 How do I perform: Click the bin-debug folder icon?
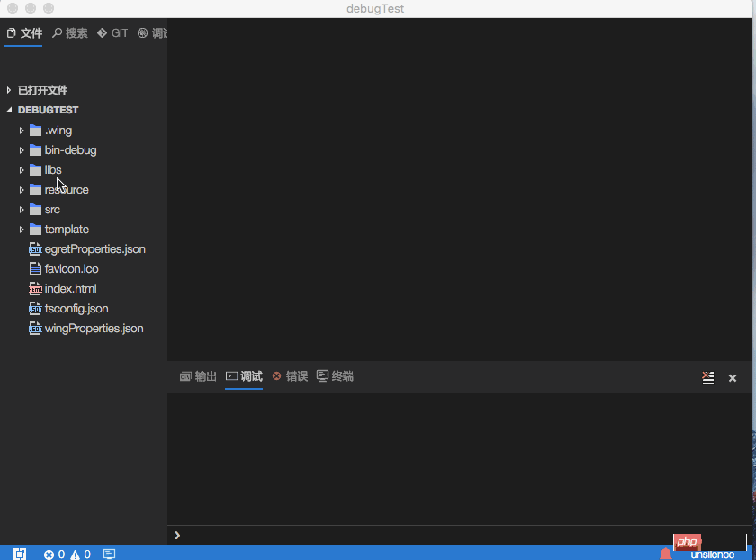tap(35, 150)
